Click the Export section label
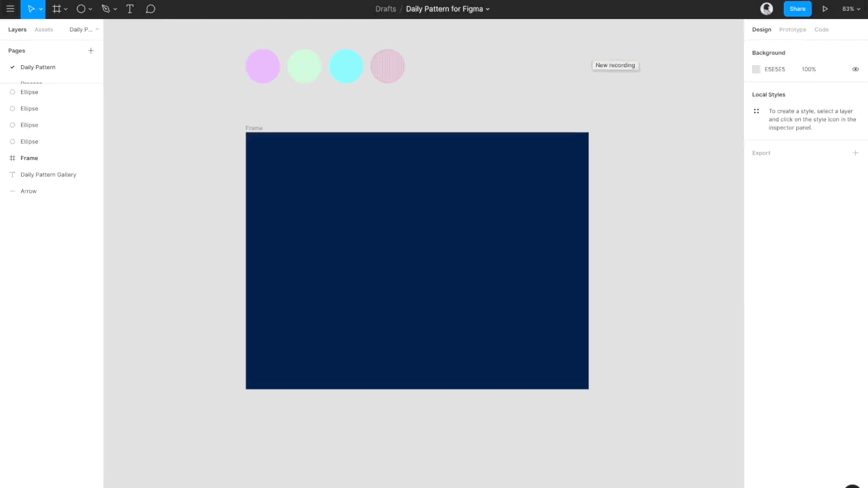 tap(761, 153)
